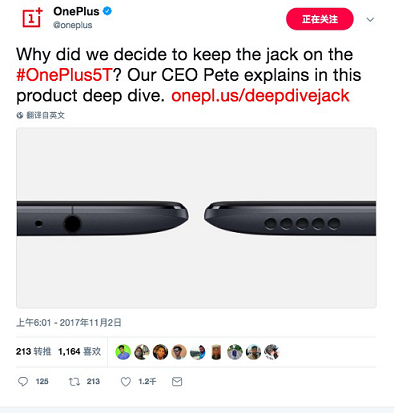This screenshot has width=394, height=413.
Task: Toggle the red 正在关注 following button
Action: coord(320,19)
